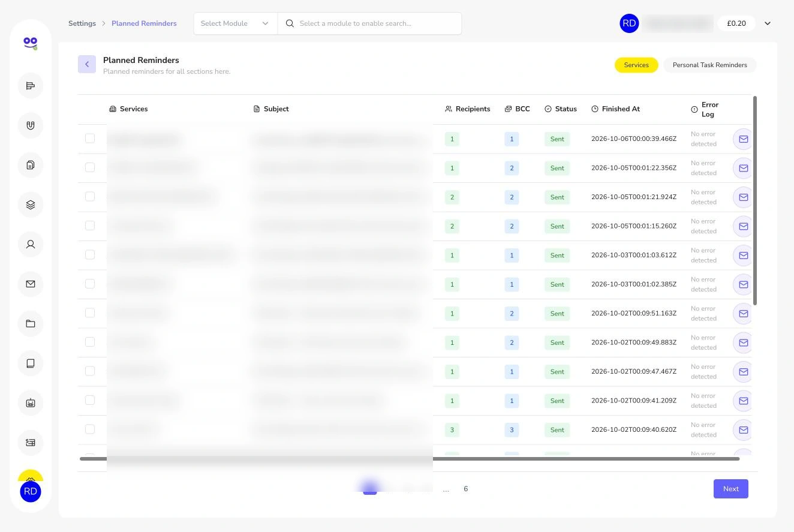The height and width of the screenshot is (532, 794).
Task: Tick checkbox for row finished 2026-10-03T00:01:02.385Z
Action: click(x=90, y=284)
